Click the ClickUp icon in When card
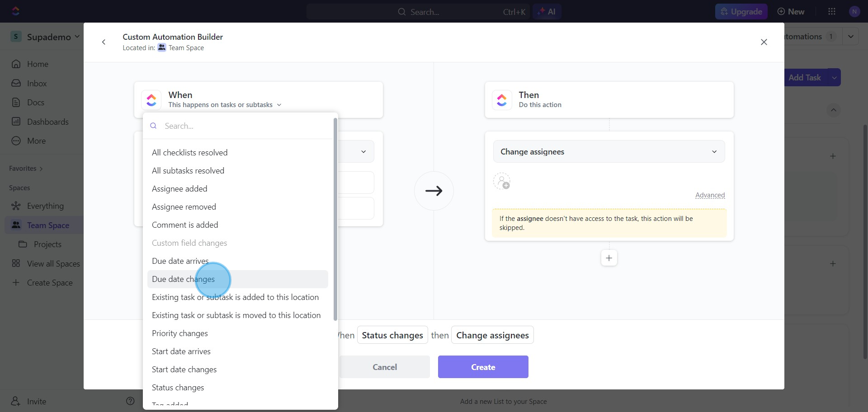Screen dimensions: 868x412 point(151,100)
